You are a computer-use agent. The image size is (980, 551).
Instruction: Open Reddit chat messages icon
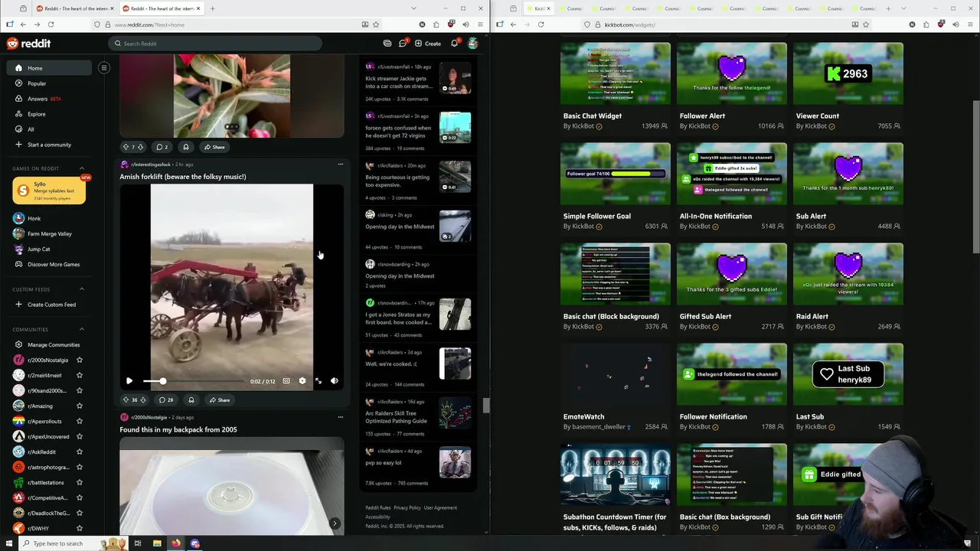click(x=403, y=44)
